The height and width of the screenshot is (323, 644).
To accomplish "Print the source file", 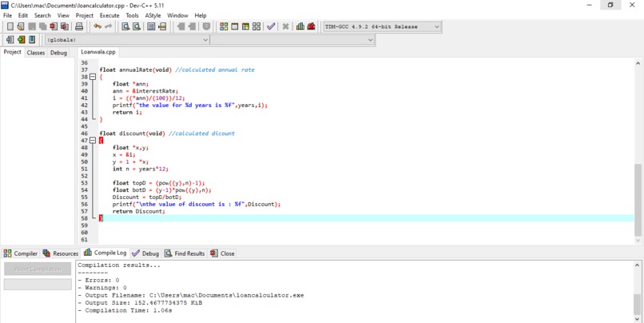I will tap(79, 26).
